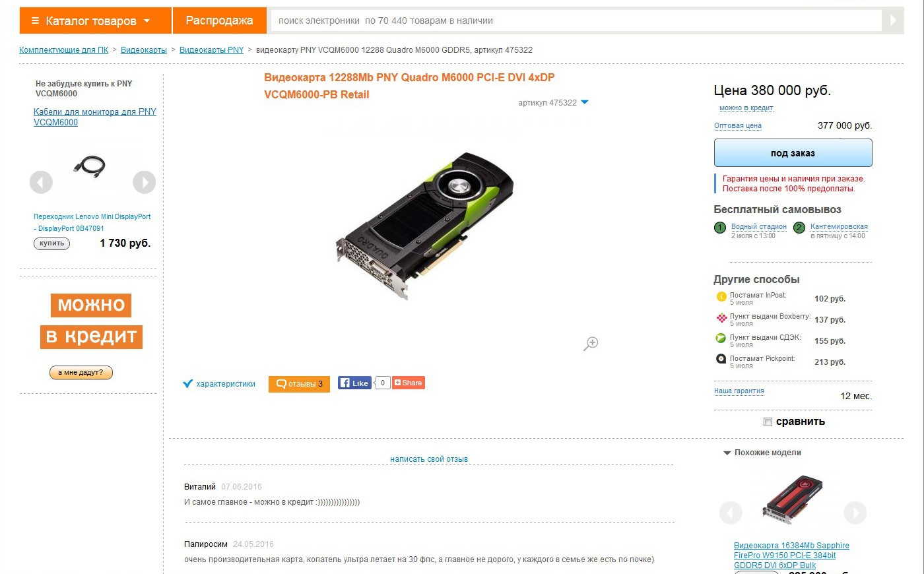Switch to the характеристики tab
This screenshot has height=574, width=924.
click(x=219, y=384)
